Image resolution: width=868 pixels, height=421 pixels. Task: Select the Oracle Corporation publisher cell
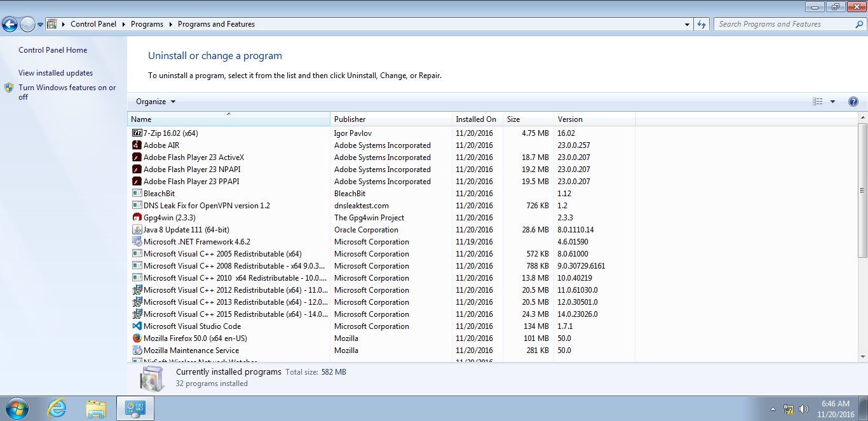(x=366, y=230)
